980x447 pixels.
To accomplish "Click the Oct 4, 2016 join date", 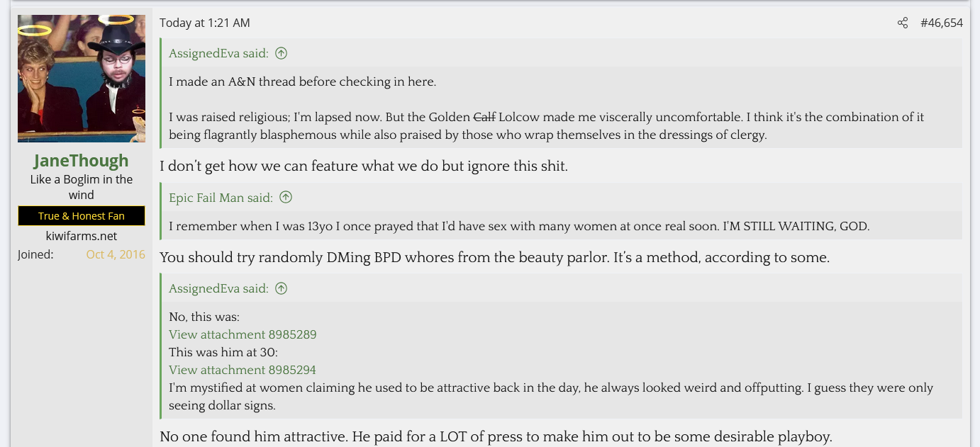I will (x=116, y=254).
